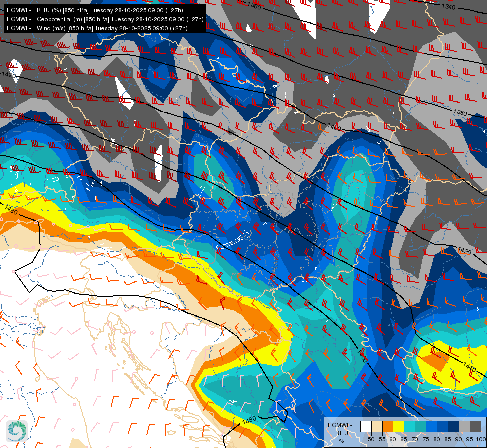This screenshot has height=448, width=487.
Task: Click the 1360 contour label
Action: (254, 5)
